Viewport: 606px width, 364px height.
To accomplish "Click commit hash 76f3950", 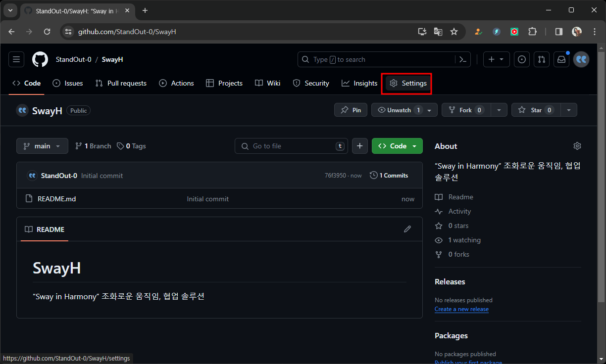I will tap(335, 176).
